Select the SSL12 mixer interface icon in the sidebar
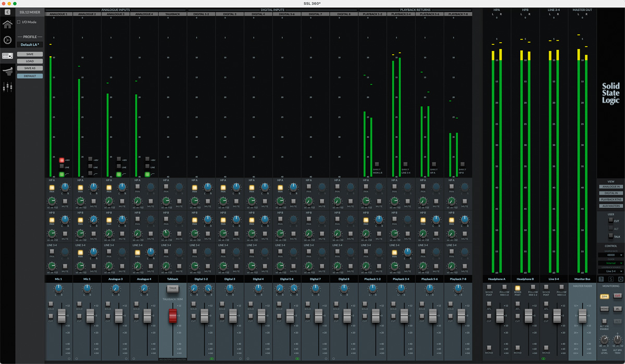The height and width of the screenshot is (364, 625). pos(7,56)
